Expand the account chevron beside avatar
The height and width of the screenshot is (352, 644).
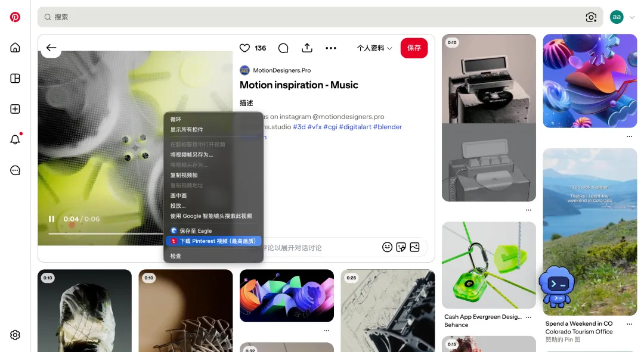(632, 17)
